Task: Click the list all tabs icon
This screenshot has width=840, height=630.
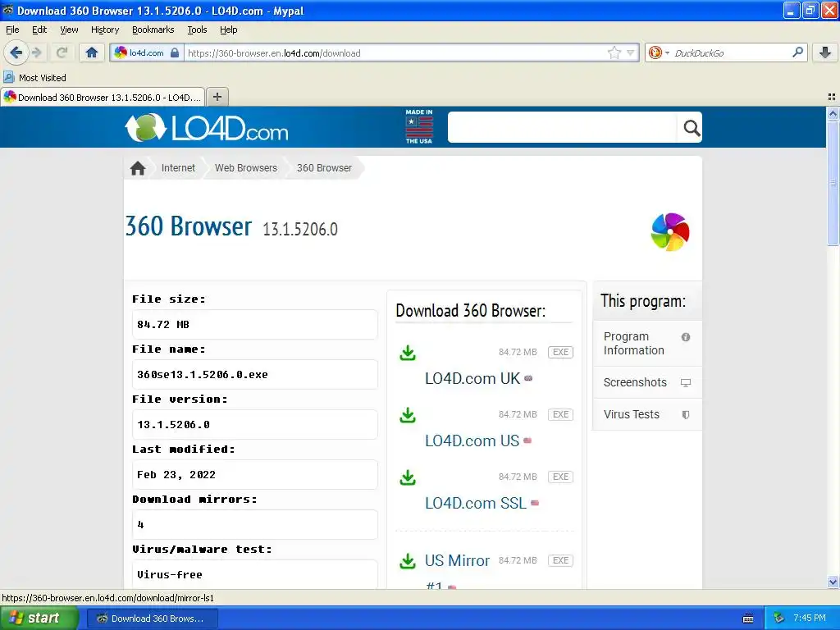Action: coord(832,97)
